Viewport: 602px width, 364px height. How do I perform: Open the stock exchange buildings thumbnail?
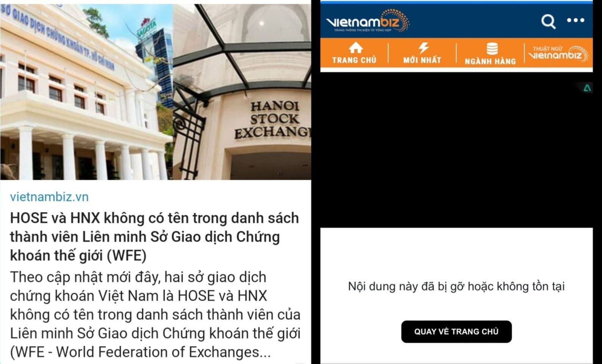pyautogui.click(x=155, y=91)
